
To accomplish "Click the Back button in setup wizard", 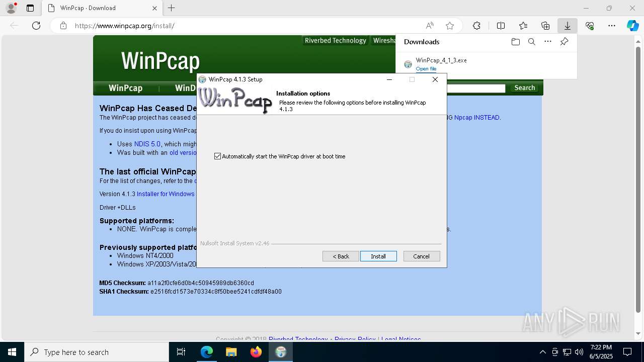I will [x=341, y=256].
